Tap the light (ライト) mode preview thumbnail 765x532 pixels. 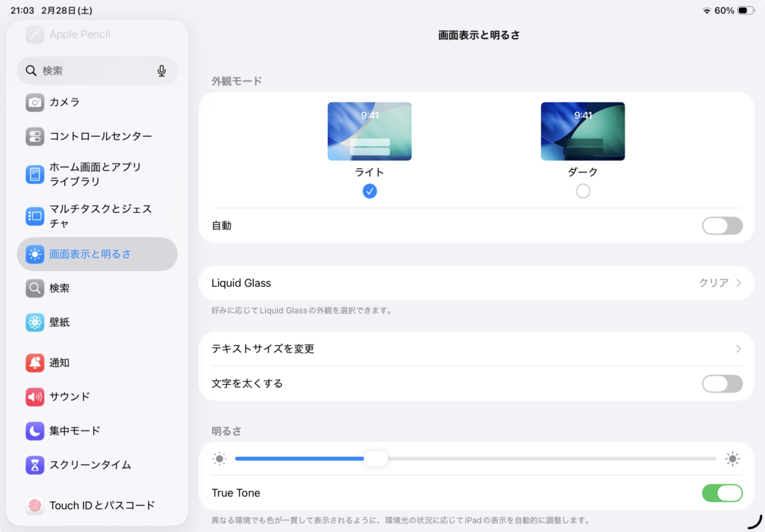click(369, 132)
